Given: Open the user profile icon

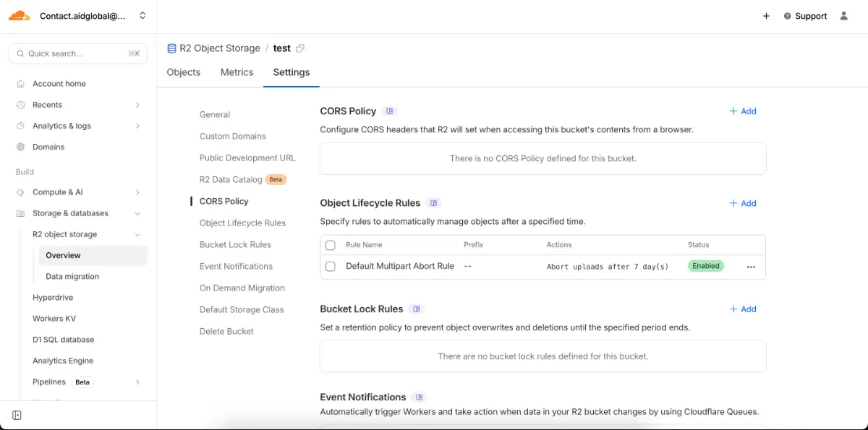Looking at the screenshot, I should click(x=843, y=16).
